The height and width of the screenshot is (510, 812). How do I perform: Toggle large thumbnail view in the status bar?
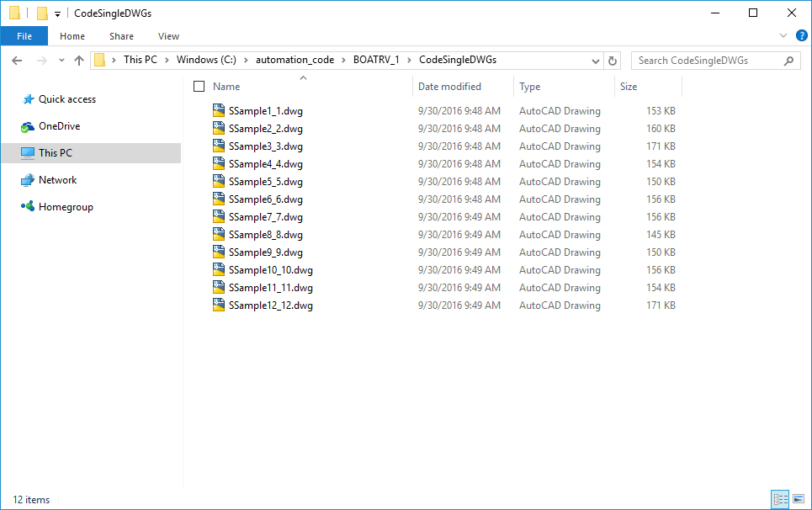pyautogui.click(x=798, y=499)
